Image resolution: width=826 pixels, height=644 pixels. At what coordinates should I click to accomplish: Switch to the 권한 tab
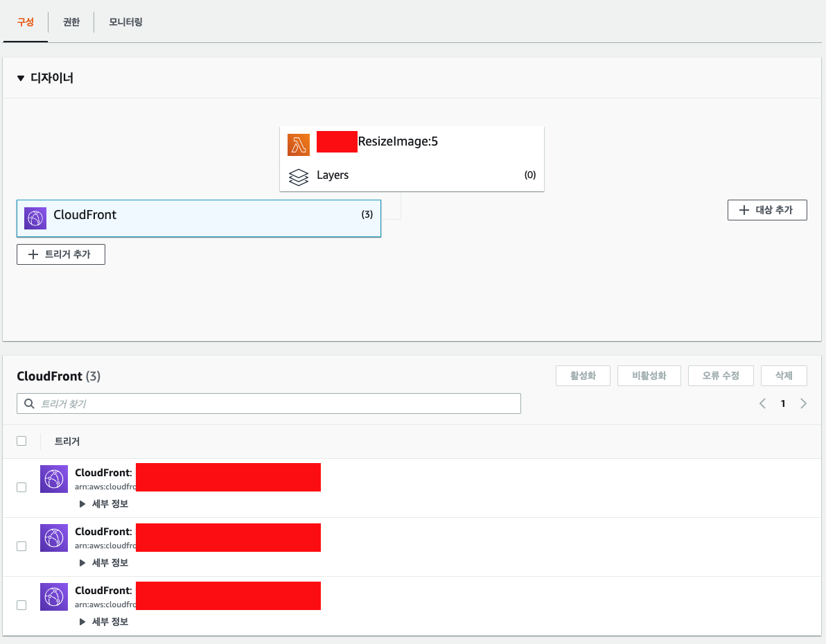[x=70, y=21]
